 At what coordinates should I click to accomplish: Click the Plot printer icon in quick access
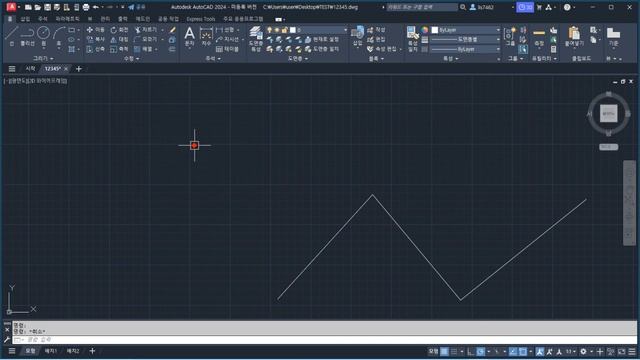click(x=86, y=7)
